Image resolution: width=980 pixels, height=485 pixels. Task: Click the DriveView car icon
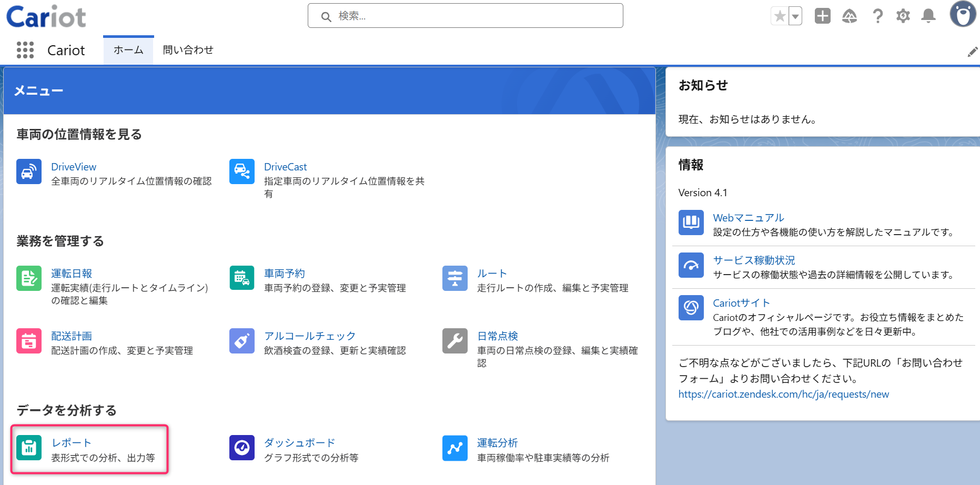coord(29,171)
